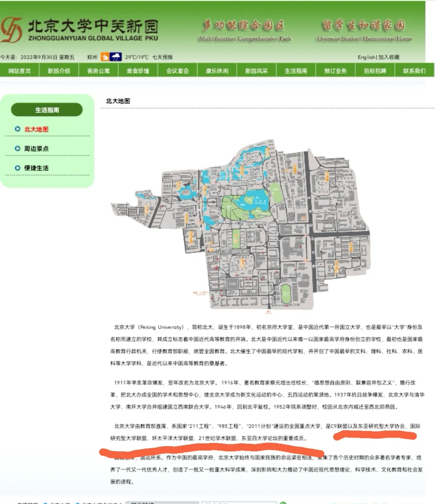Click the final paragraph mentioning 中国的最高学府
Screen dimensions: 435x504
pyautogui.click(x=267, y=469)
